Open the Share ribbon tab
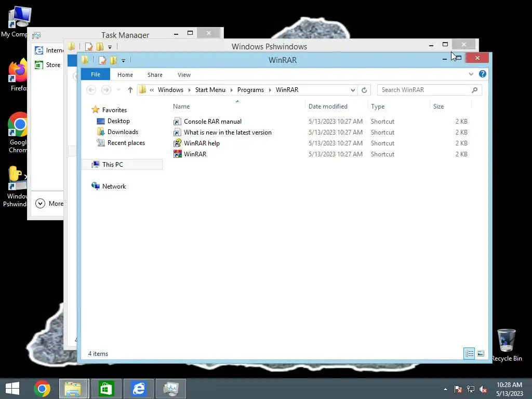532x399 pixels. pyautogui.click(x=155, y=75)
